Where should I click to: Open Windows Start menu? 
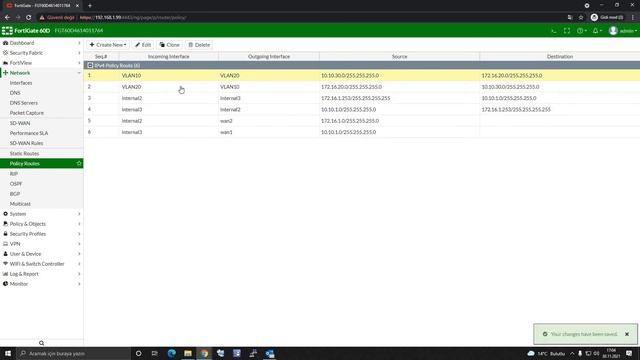click(x=8, y=353)
